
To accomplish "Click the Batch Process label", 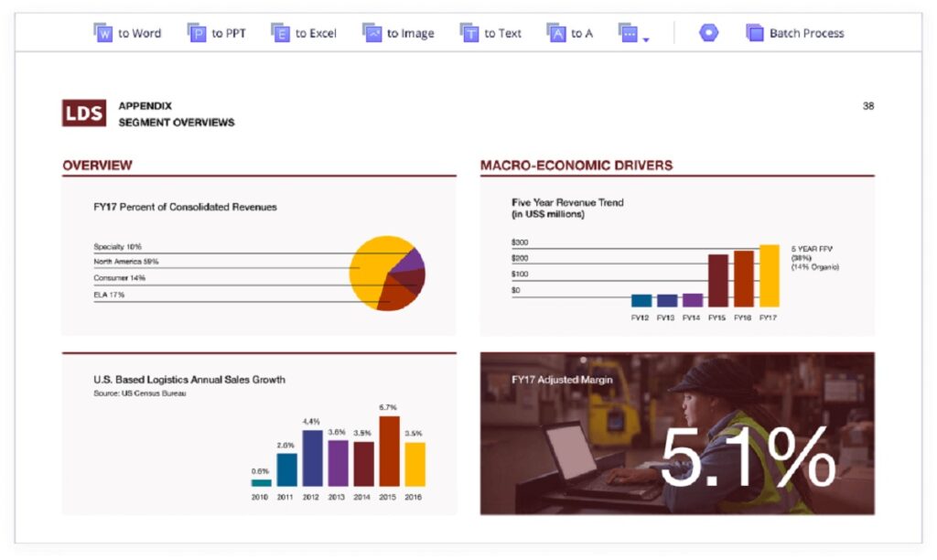I will point(806,33).
